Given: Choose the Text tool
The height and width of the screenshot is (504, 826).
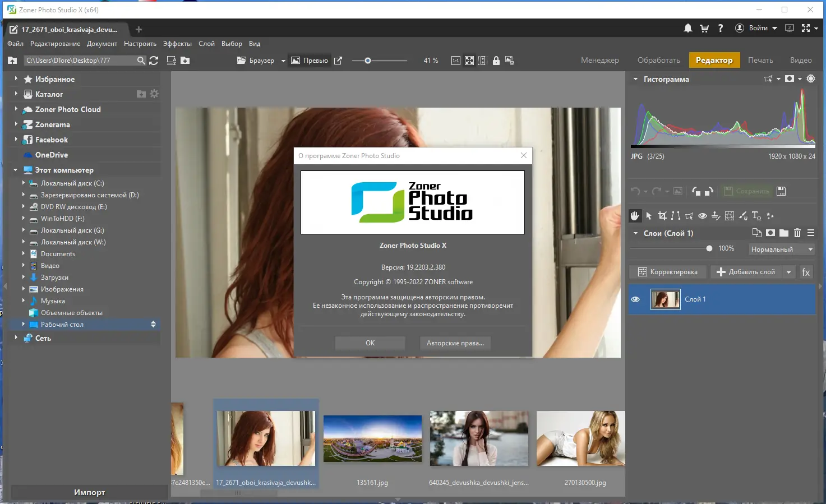Looking at the screenshot, I should (x=756, y=216).
